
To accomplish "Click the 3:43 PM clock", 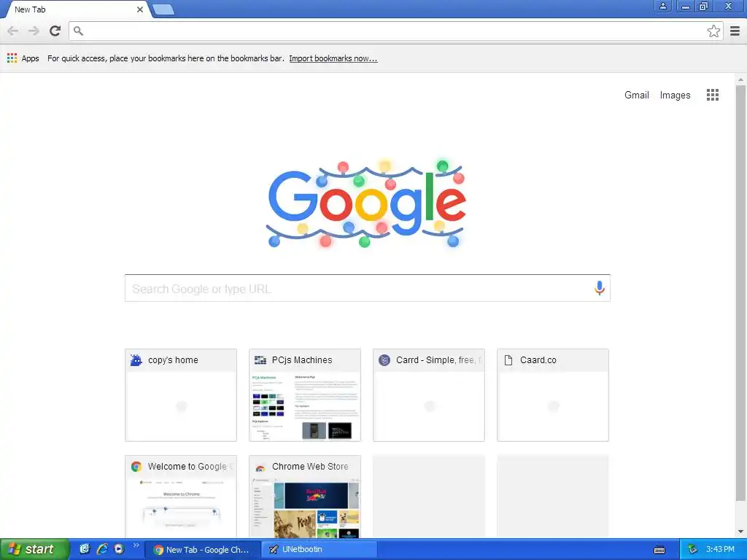I will point(720,550).
